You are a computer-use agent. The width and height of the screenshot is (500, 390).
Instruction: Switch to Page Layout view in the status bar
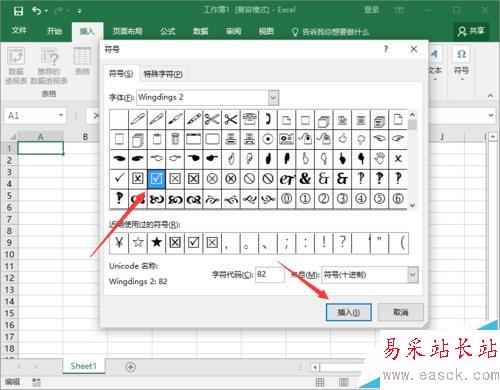coord(344,382)
